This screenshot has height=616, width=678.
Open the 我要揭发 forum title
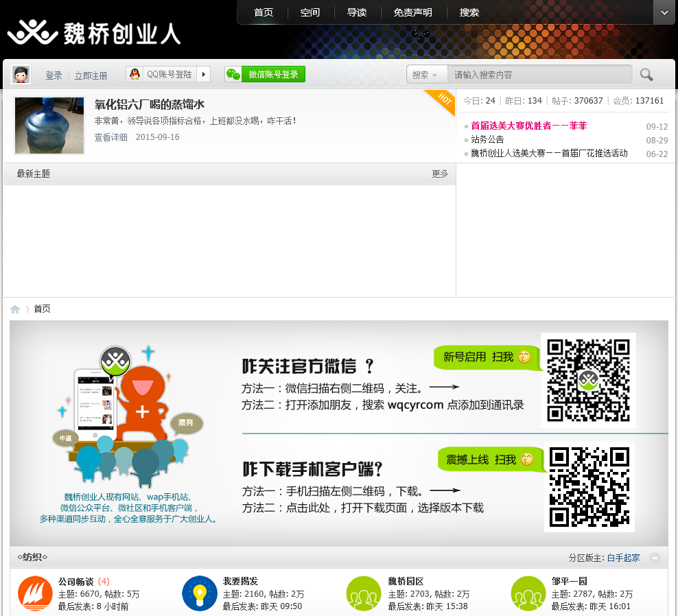pyautogui.click(x=240, y=582)
